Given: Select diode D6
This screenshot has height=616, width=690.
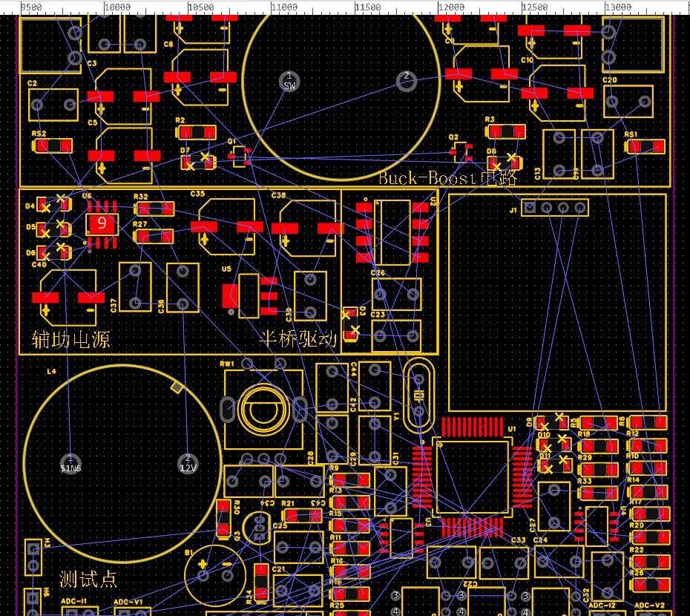Looking at the screenshot, I should coord(53,252).
